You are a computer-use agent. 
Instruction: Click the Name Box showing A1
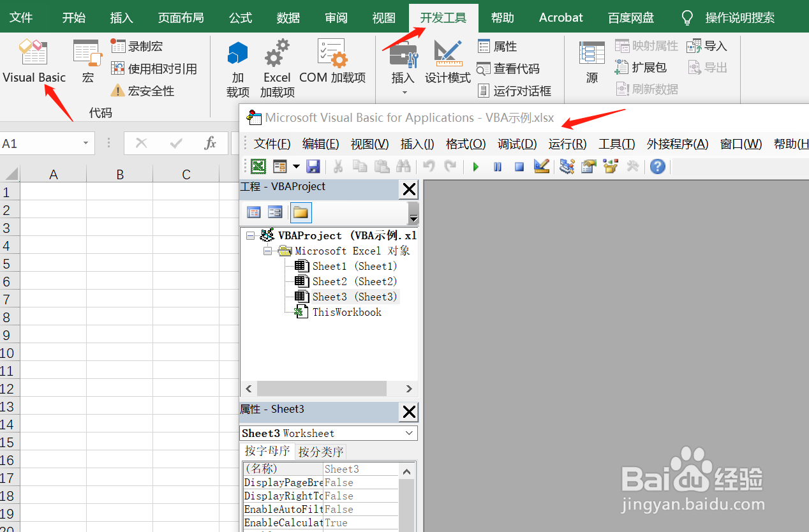(x=40, y=144)
